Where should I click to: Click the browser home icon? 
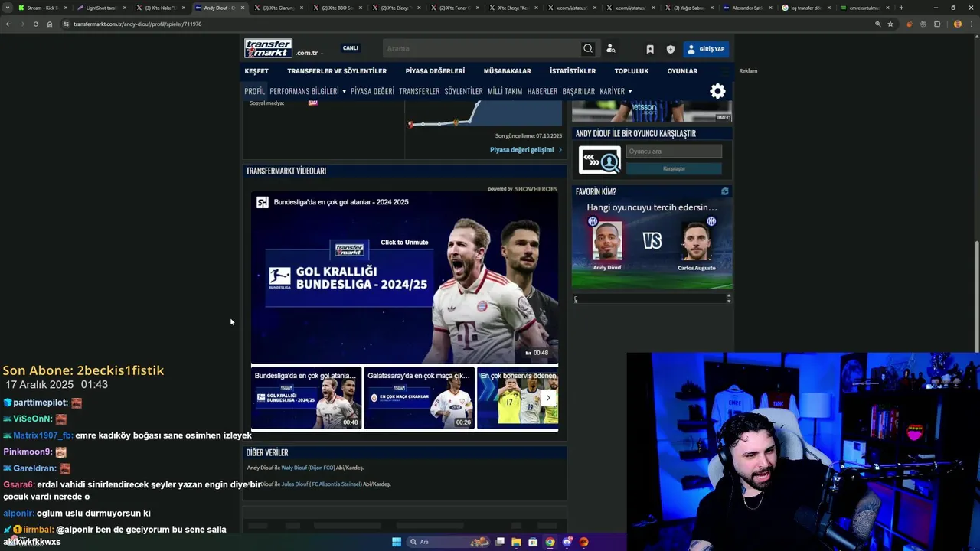[50, 24]
